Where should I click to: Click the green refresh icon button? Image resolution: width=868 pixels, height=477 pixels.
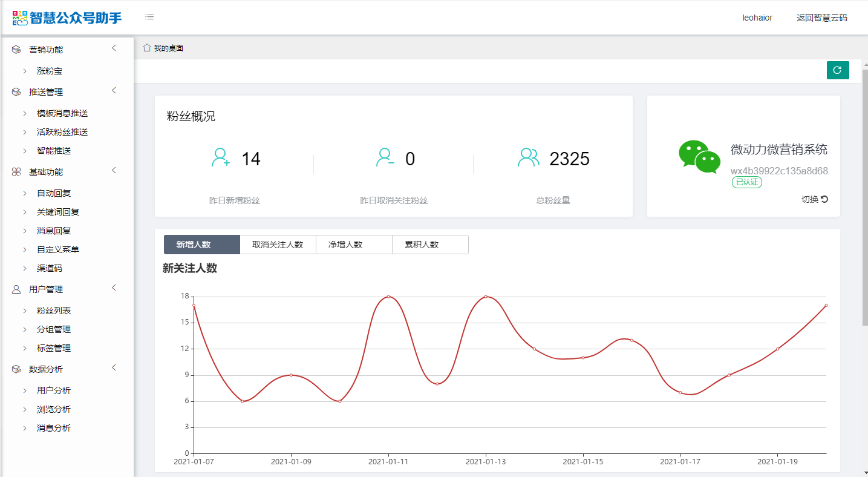(x=838, y=70)
